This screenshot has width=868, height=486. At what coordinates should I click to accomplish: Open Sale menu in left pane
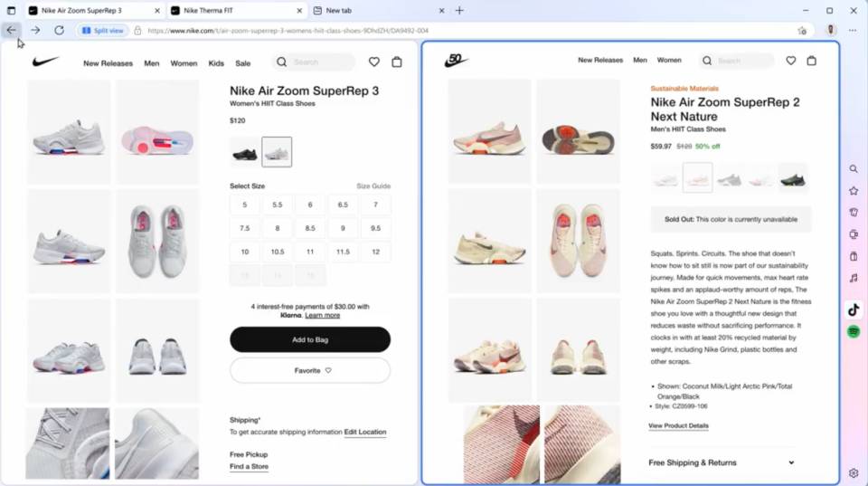[243, 63]
